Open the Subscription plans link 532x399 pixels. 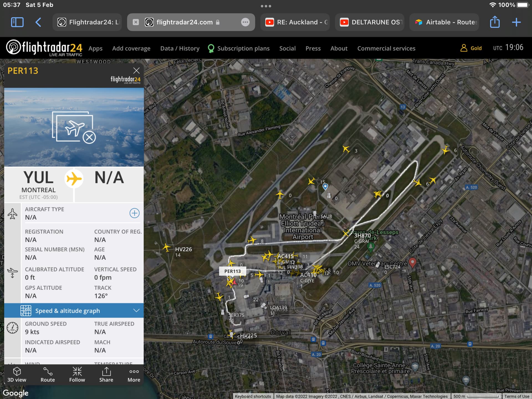pyautogui.click(x=243, y=48)
